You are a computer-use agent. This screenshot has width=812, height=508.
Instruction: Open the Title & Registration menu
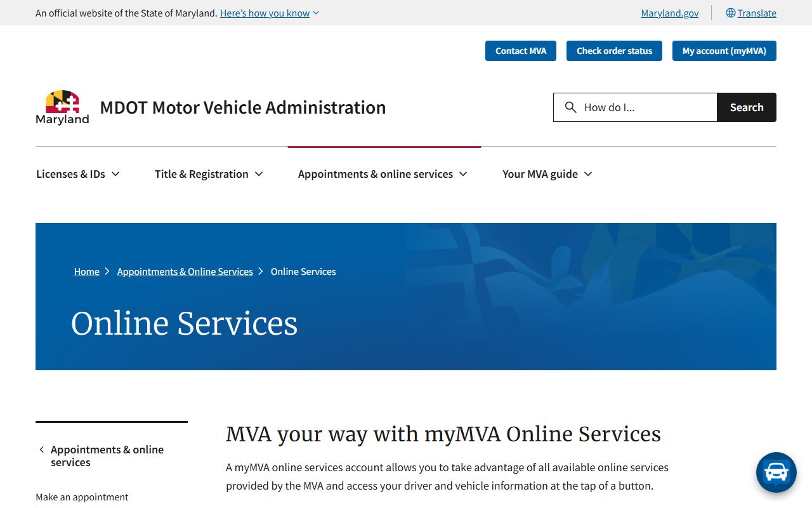tap(209, 174)
